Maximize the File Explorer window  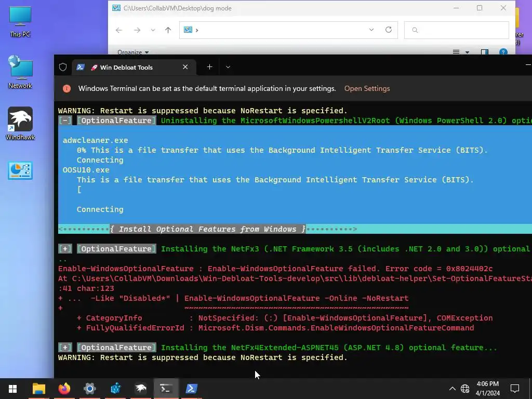point(480,8)
